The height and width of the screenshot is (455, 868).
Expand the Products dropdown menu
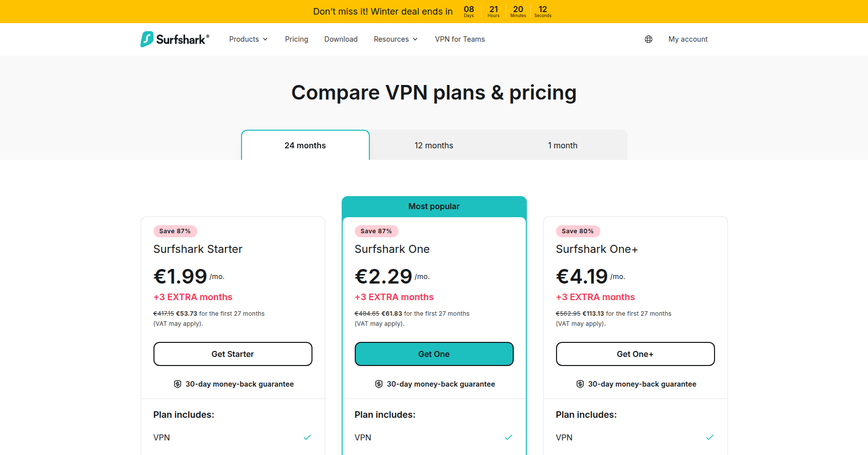pos(249,39)
